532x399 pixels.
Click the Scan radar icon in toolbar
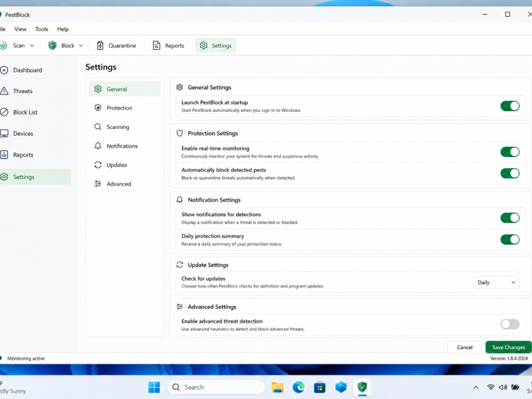(3, 45)
